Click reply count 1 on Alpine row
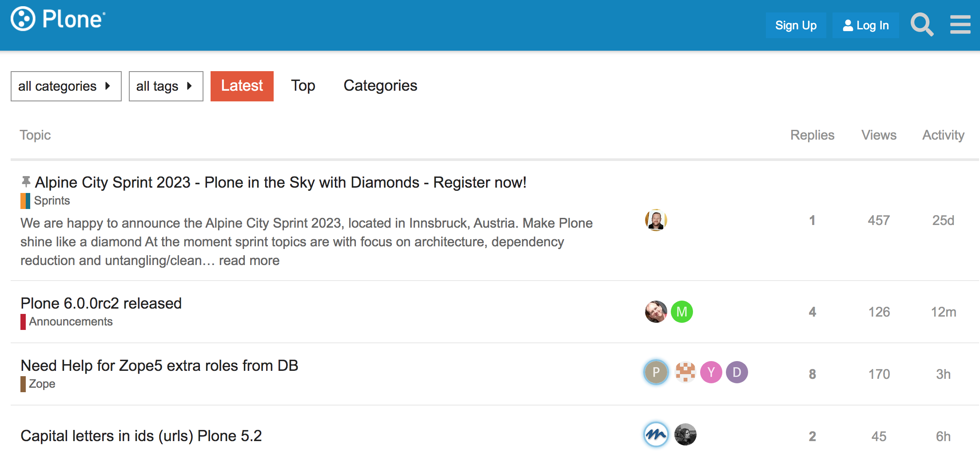The image size is (980, 466). coord(812,221)
